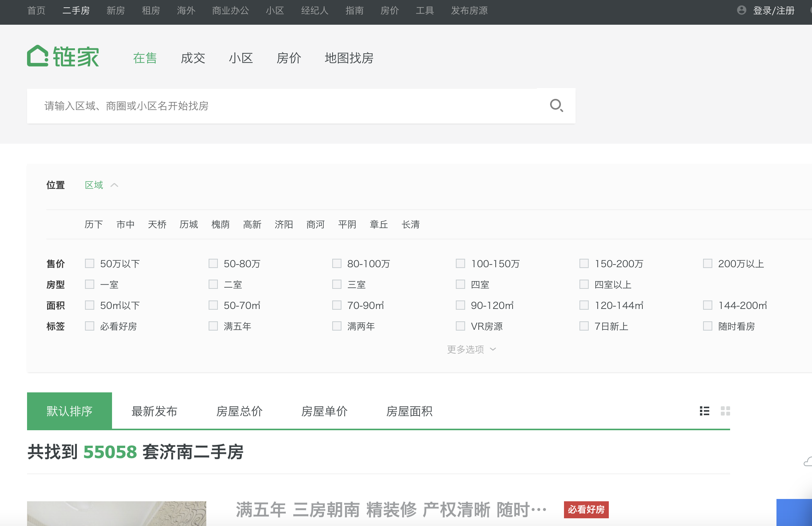Check the 50万以下 price checkbox
The width and height of the screenshot is (812, 526).
coord(90,263)
